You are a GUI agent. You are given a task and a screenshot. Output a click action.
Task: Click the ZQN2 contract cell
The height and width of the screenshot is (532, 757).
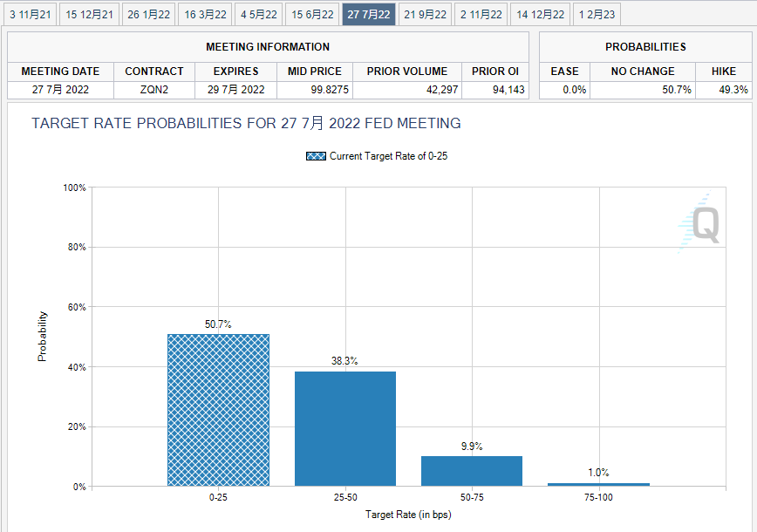154,90
